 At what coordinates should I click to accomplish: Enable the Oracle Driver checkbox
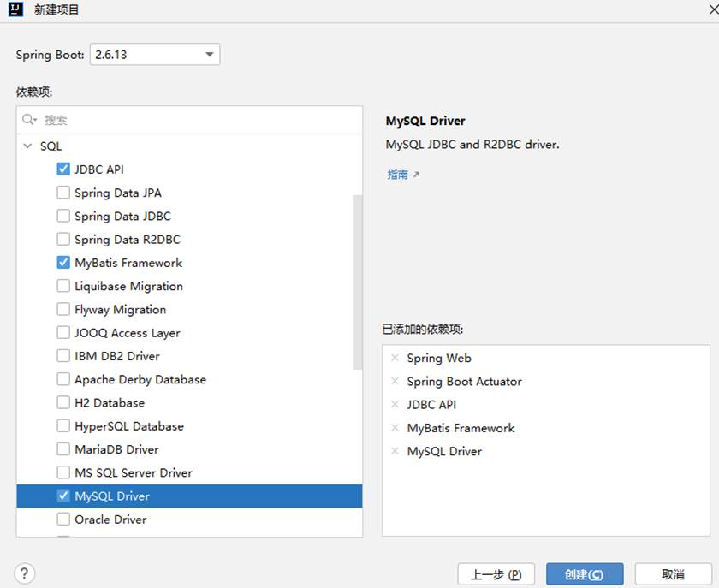tap(63, 520)
